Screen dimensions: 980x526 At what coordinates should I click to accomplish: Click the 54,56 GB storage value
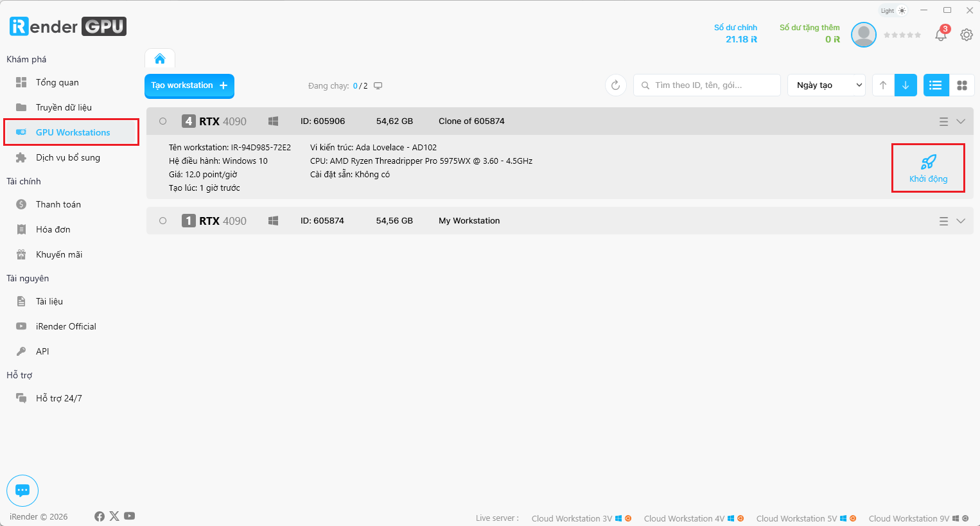pos(394,221)
